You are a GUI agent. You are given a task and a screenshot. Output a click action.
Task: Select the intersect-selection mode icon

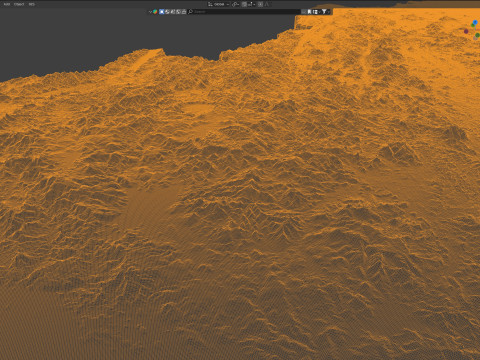184,12
